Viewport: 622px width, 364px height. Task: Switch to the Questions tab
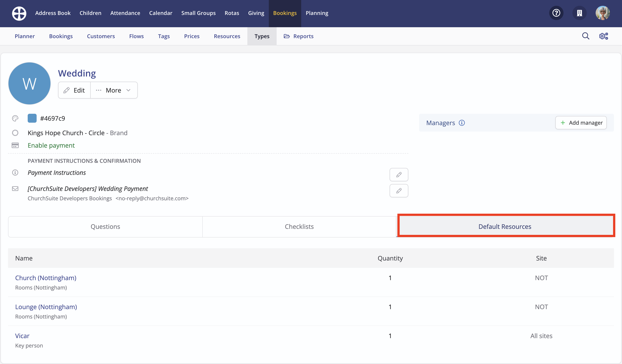pyautogui.click(x=105, y=226)
